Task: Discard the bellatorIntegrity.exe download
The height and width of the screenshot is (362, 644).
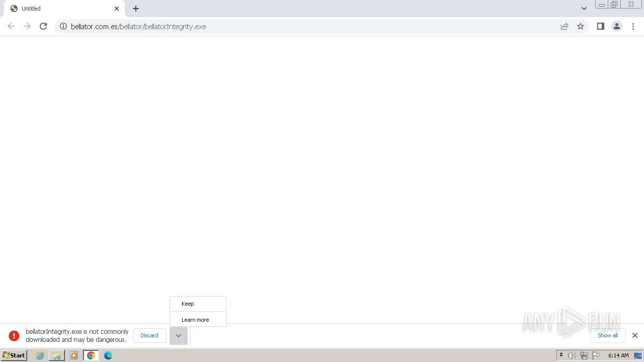Action: [x=149, y=335]
